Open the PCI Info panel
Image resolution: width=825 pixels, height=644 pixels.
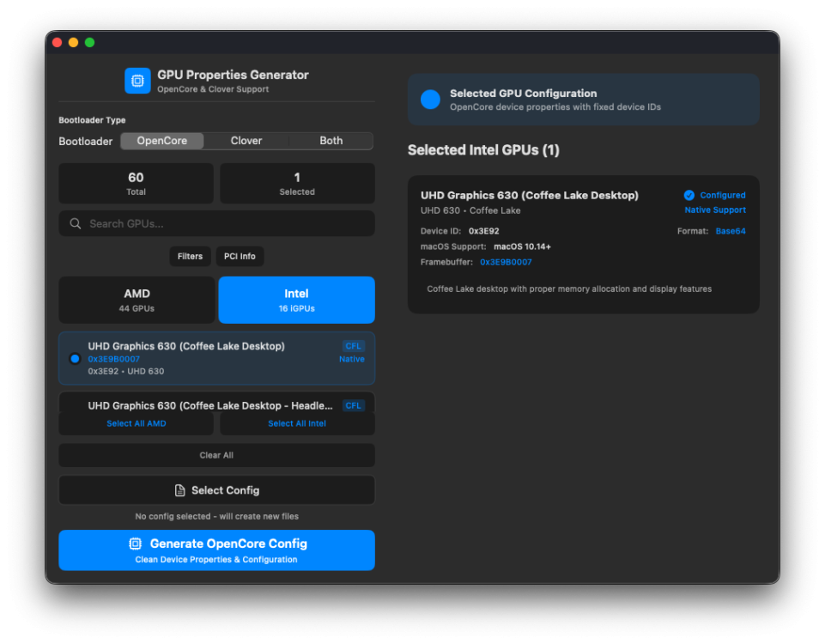tap(240, 256)
